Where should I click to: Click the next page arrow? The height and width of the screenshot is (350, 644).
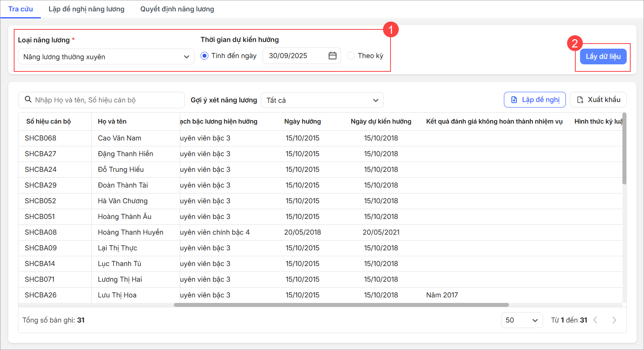[x=614, y=320]
